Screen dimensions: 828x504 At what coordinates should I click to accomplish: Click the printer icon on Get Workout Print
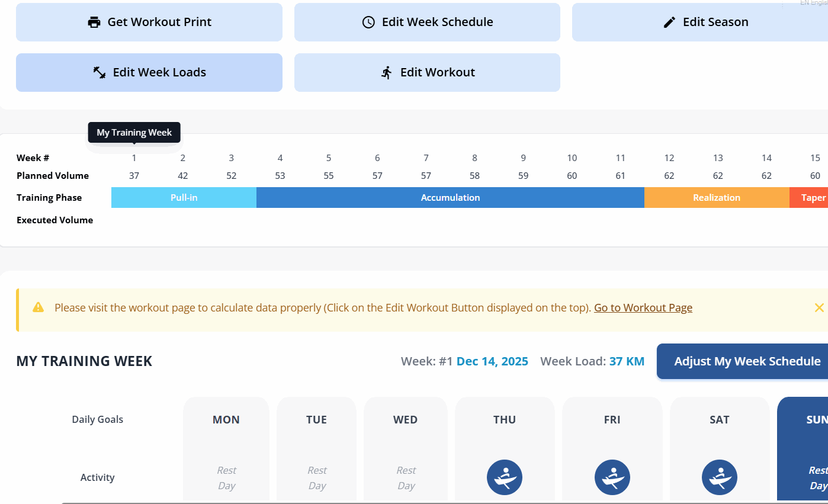coord(94,23)
